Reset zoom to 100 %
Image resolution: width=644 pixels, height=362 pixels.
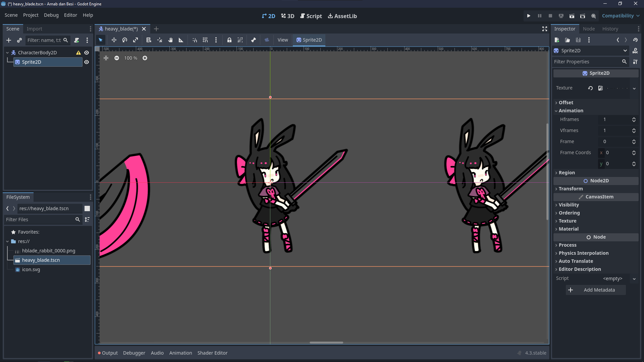pyautogui.click(x=131, y=58)
